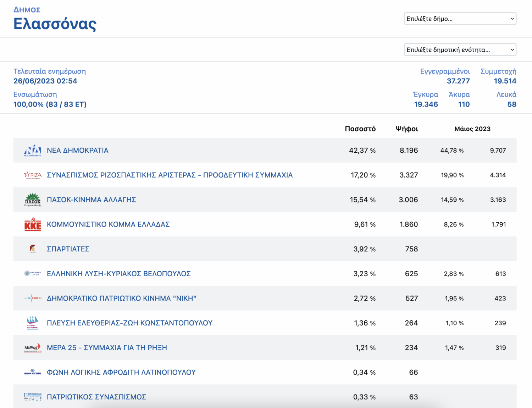
Task: Click ΣΥΡΙΖΑ percentage 17,20 %
Action: pyautogui.click(x=363, y=175)
